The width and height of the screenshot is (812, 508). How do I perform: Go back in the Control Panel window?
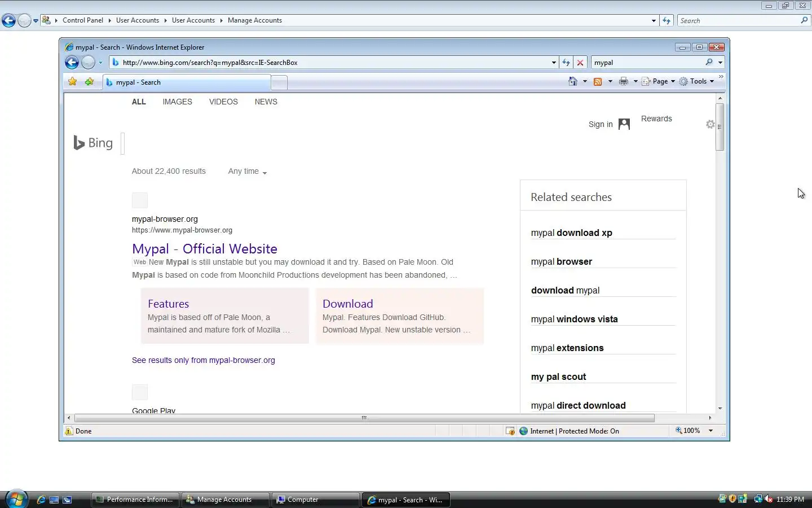(x=8, y=21)
